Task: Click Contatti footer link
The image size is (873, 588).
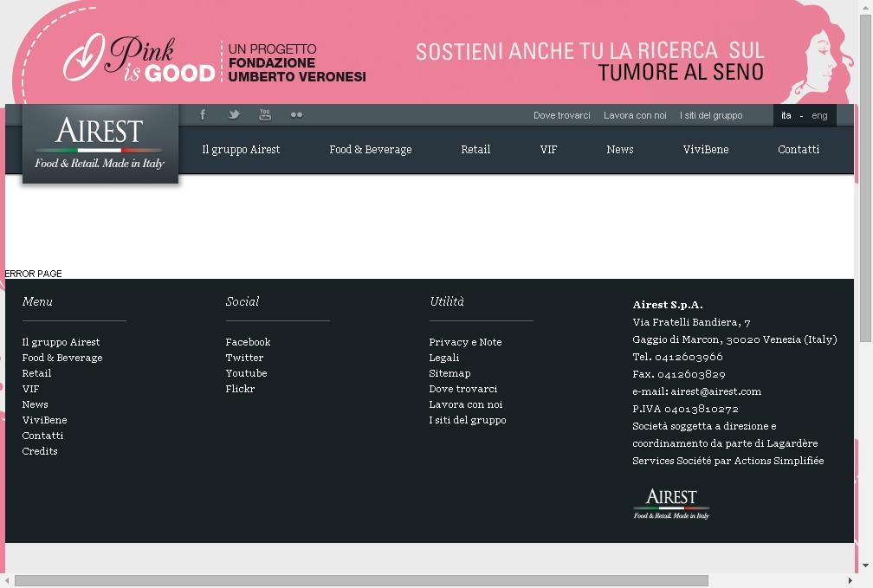Action: [42, 436]
